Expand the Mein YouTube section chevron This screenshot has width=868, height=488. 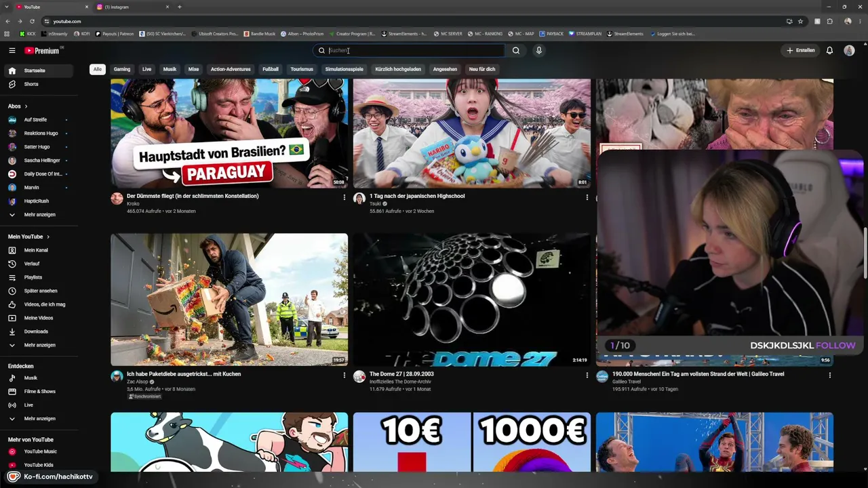coord(48,237)
